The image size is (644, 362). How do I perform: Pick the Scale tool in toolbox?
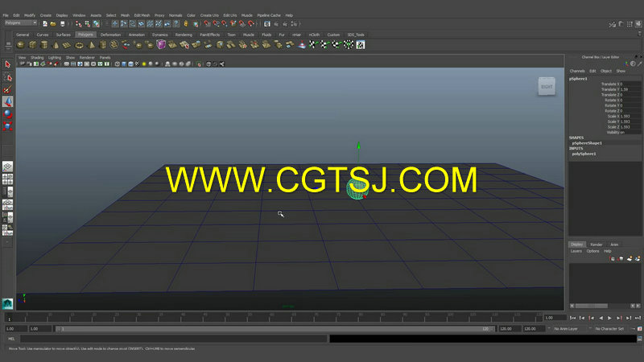point(7,126)
